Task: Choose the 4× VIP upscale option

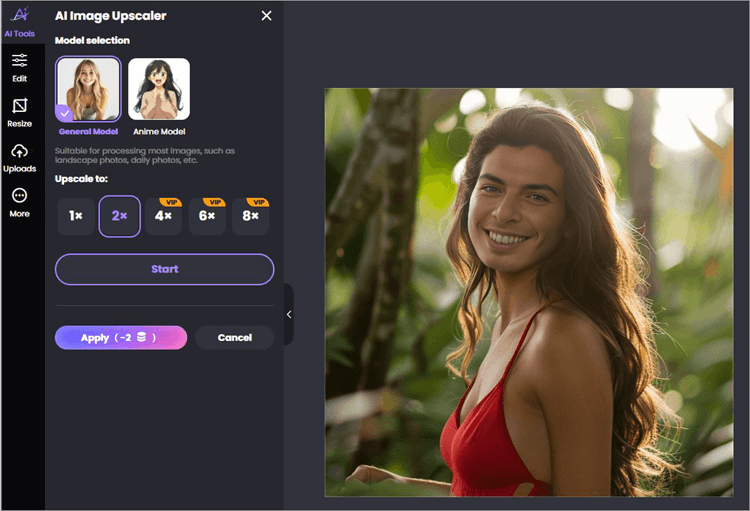Action: 163,217
